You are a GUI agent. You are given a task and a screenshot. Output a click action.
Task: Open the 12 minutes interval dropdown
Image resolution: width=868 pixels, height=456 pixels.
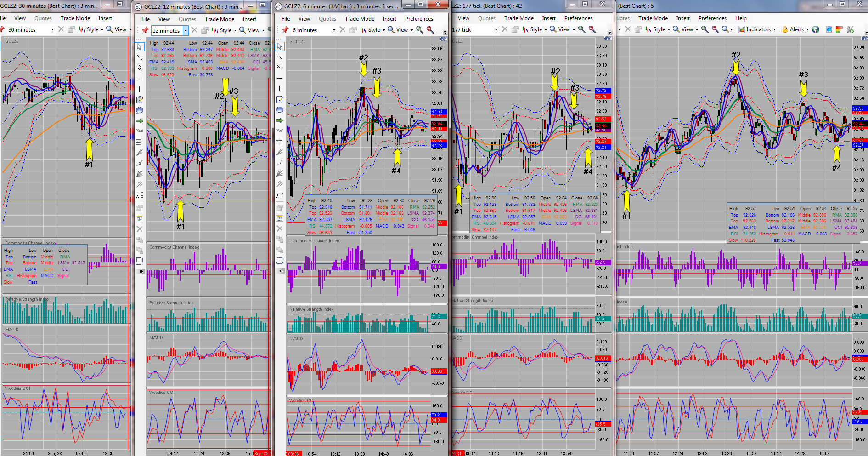[x=186, y=30]
